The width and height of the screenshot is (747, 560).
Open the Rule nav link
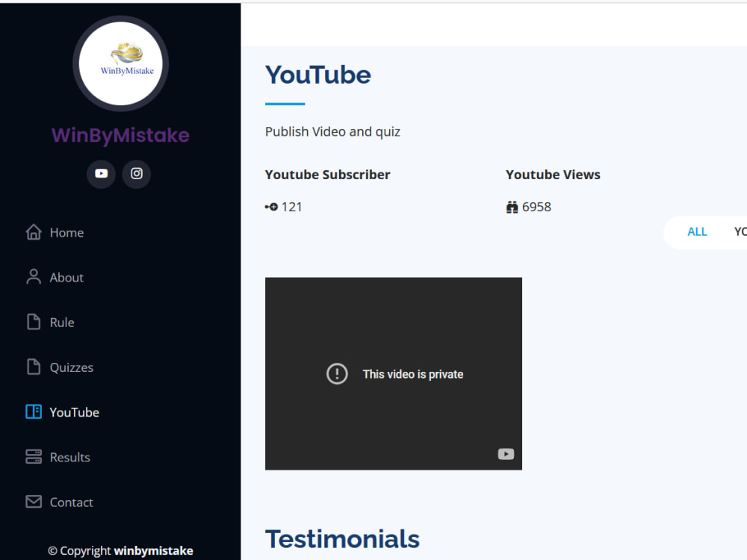(62, 323)
